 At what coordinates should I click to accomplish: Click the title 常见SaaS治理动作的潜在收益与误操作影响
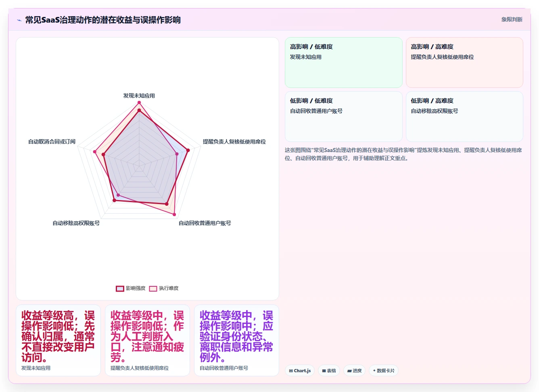103,20
